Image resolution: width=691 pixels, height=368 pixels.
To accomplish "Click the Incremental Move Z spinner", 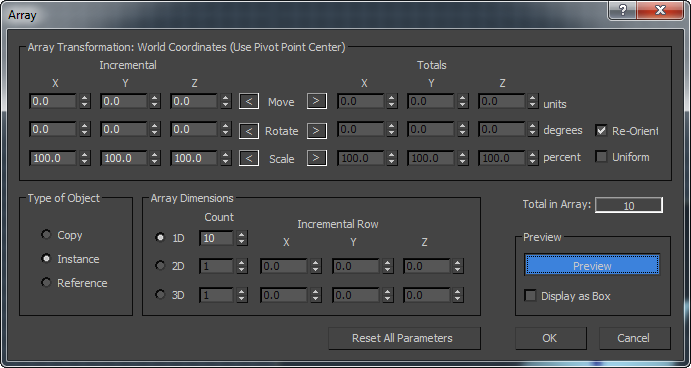I will point(226,101).
